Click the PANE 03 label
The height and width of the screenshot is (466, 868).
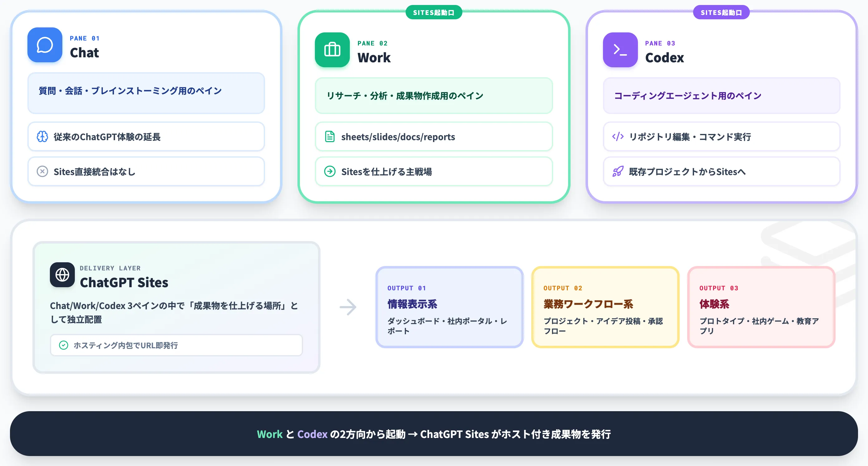(660, 43)
